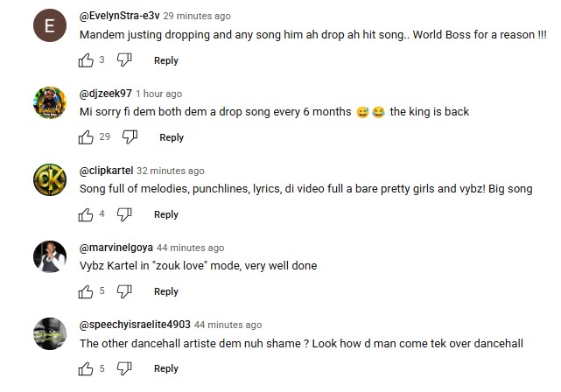
Task: Dislike the comment by @djzeek97
Action: (130, 137)
